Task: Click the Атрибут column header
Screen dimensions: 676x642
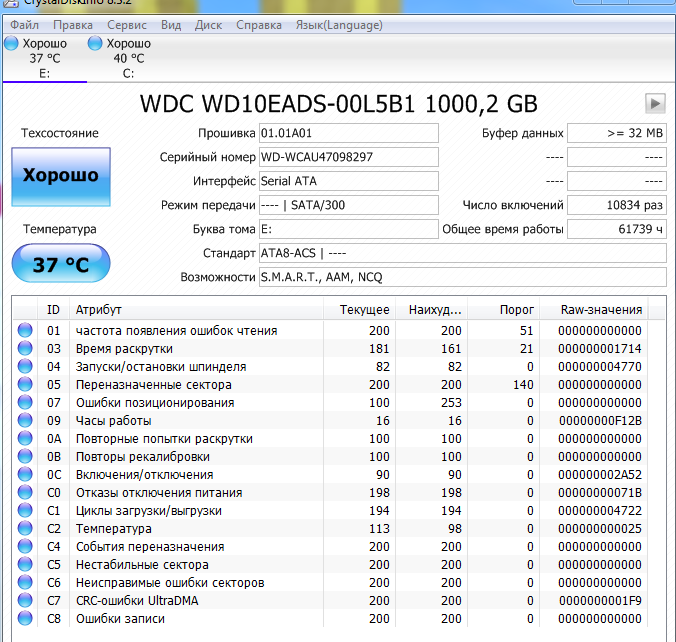Action: 196,310
